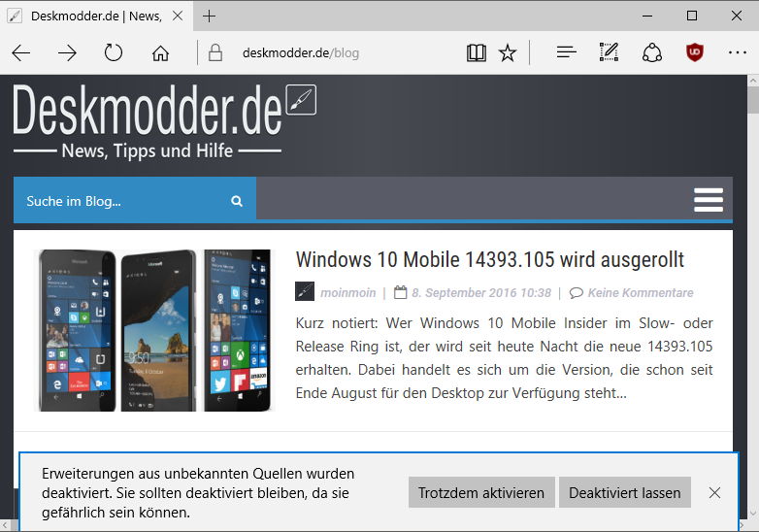Screen dimensions: 759x532
Task: Expand the hamburger navigation menu
Action: coord(709,200)
